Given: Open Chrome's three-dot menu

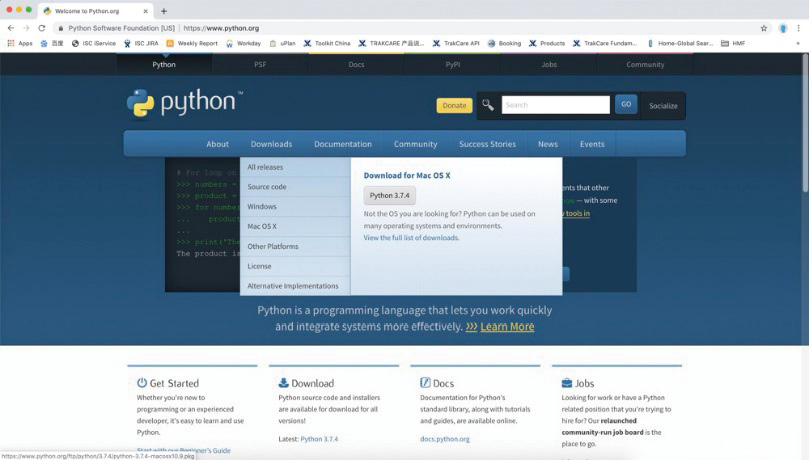Looking at the screenshot, I should [x=798, y=28].
